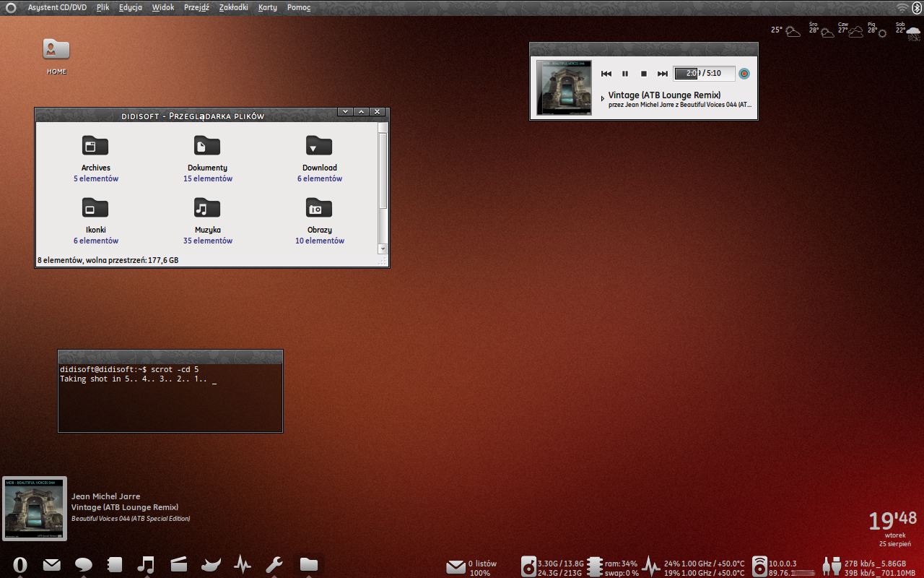
Task: Open the Zakładki menu
Action: (x=233, y=7)
